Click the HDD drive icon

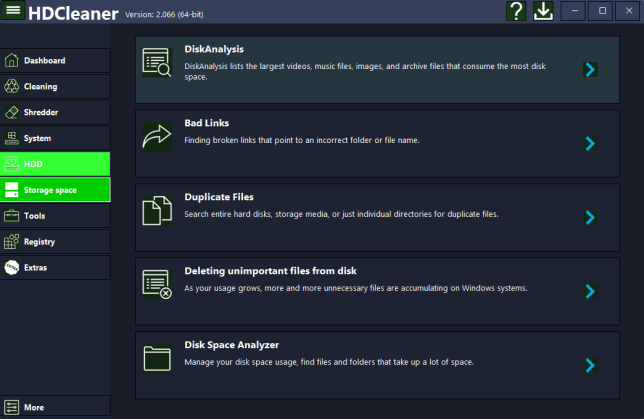click(x=12, y=164)
